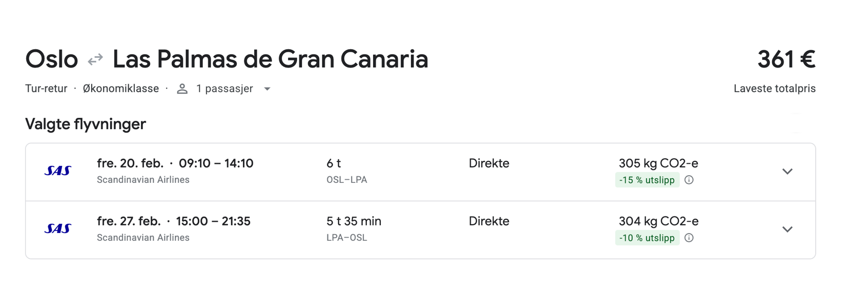This screenshot has width=868, height=297.
Task: Select the fre. 20. feb. 09:10 – 14:10 flight
Action: click(x=175, y=163)
